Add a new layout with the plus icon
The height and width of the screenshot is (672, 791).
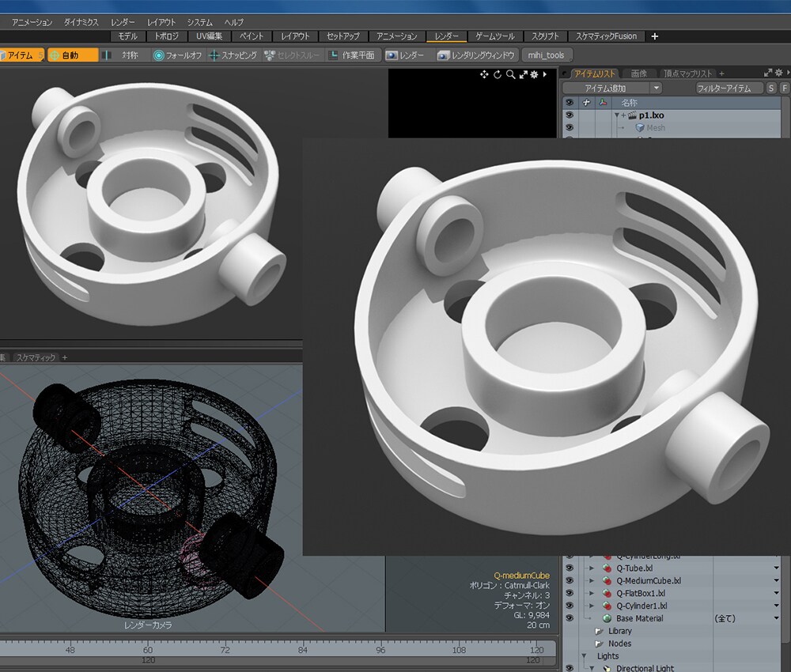click(655, 36)
